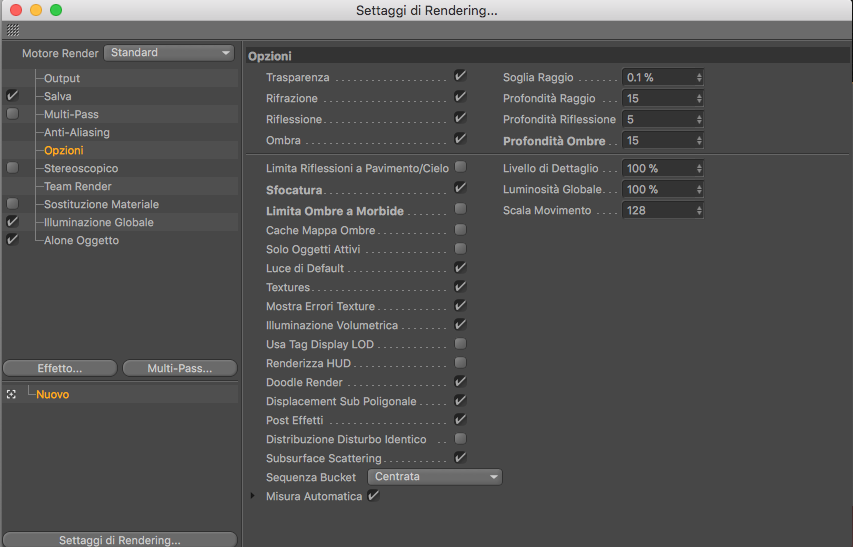
Task: Toggle the Post Effetti checkbox
Action: [460, 419]
